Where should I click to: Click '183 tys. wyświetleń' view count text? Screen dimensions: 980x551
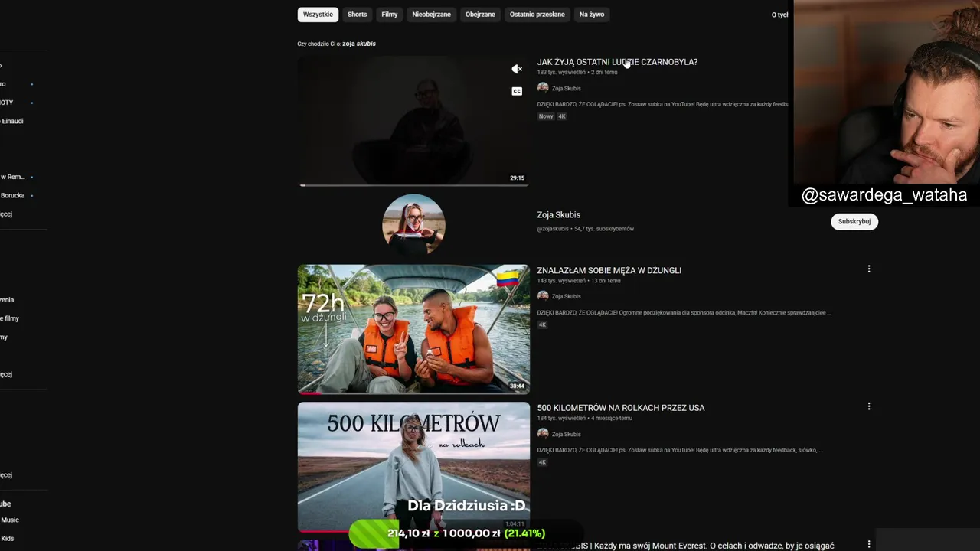[x=561, y=73]
